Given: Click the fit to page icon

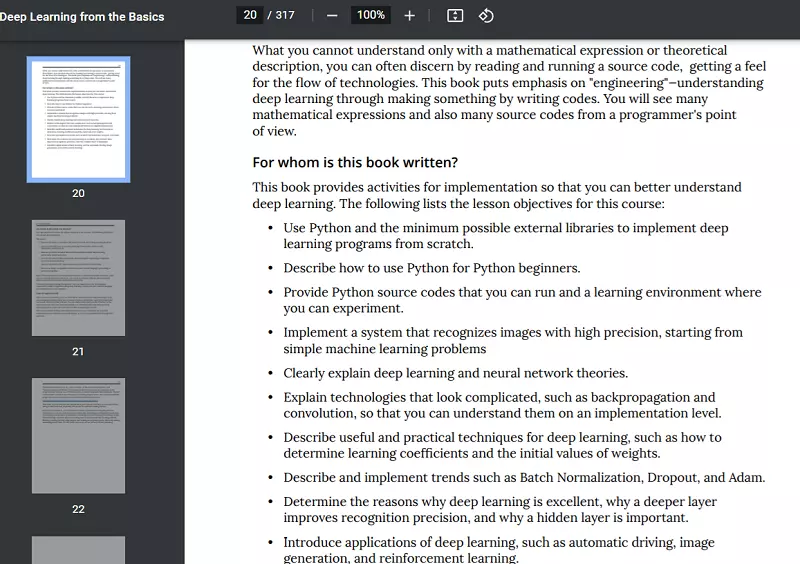Looking at the screenshot, I should tap(455, 15).
